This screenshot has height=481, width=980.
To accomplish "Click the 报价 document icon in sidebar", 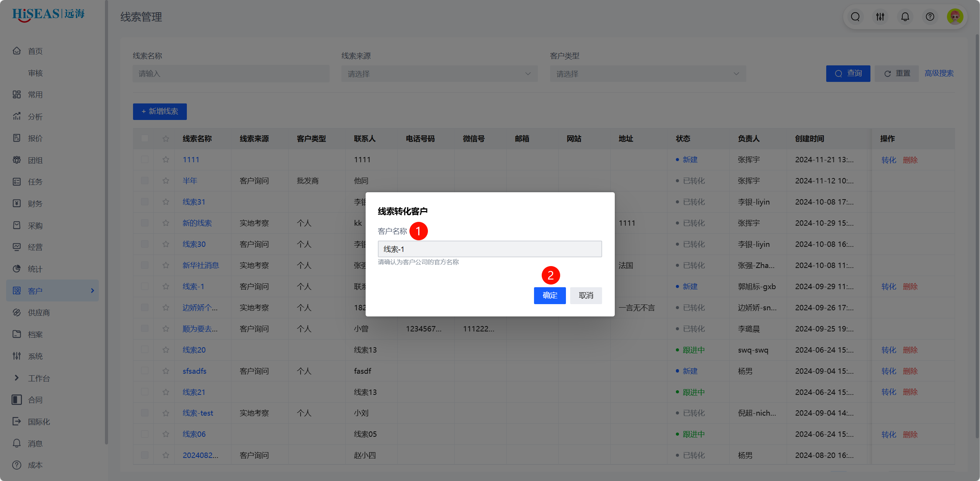I will coord(17,138).
